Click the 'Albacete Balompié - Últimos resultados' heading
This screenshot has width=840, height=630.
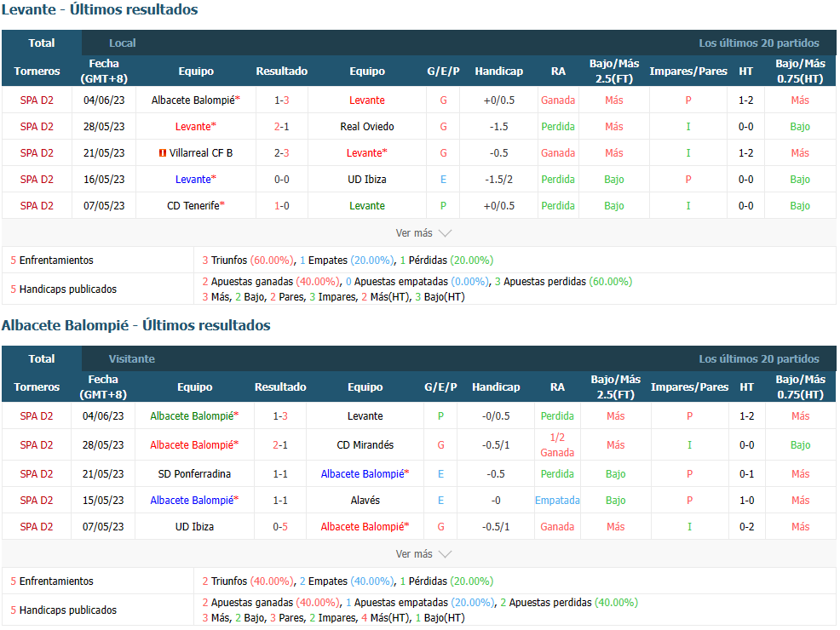pyautogui.click(x=136, y=325)
